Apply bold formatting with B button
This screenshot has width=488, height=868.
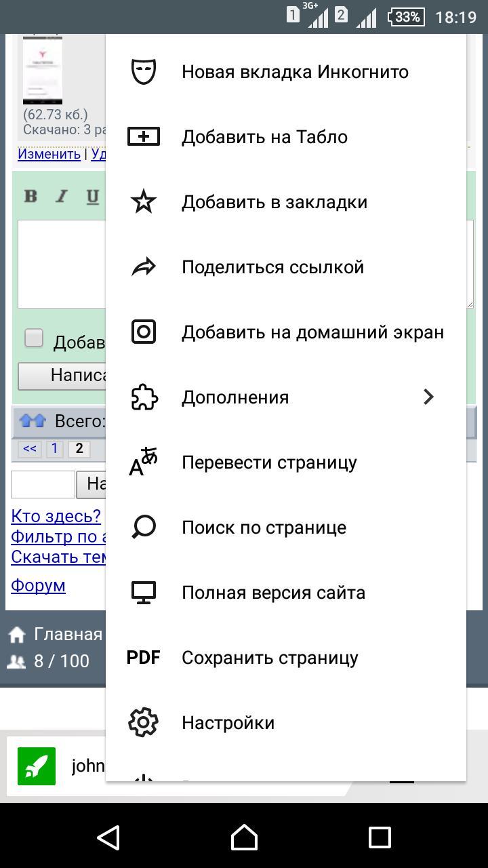pos(30,197)
